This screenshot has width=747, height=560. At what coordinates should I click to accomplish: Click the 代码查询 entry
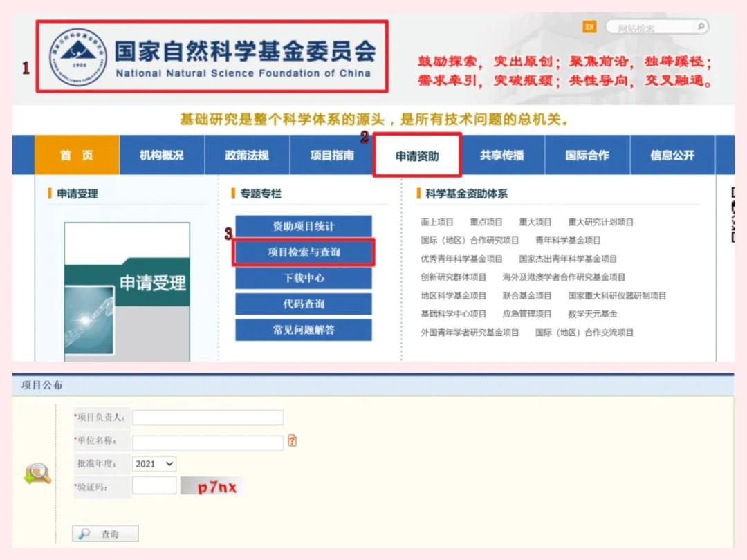pyautogui.click(x=303, y=304)
